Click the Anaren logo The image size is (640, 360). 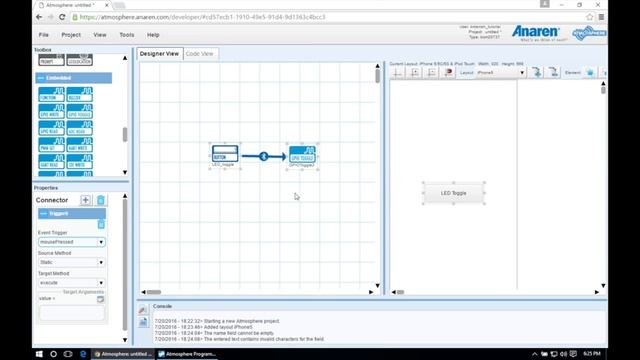536,33
